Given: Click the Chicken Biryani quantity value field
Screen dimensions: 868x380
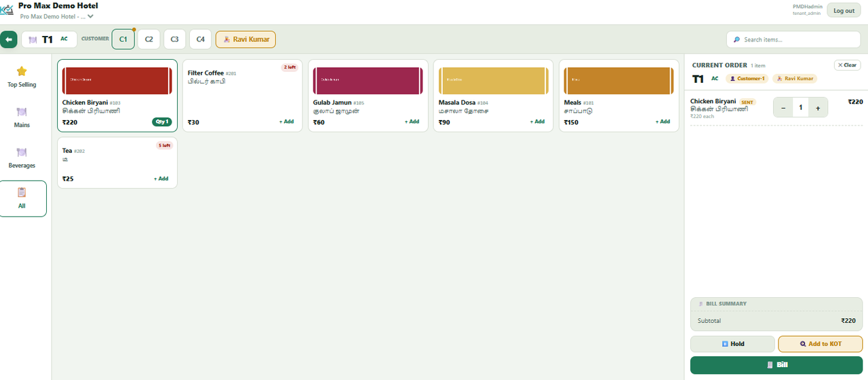Looking at the screenshot, I should click(x=801, y=107).
